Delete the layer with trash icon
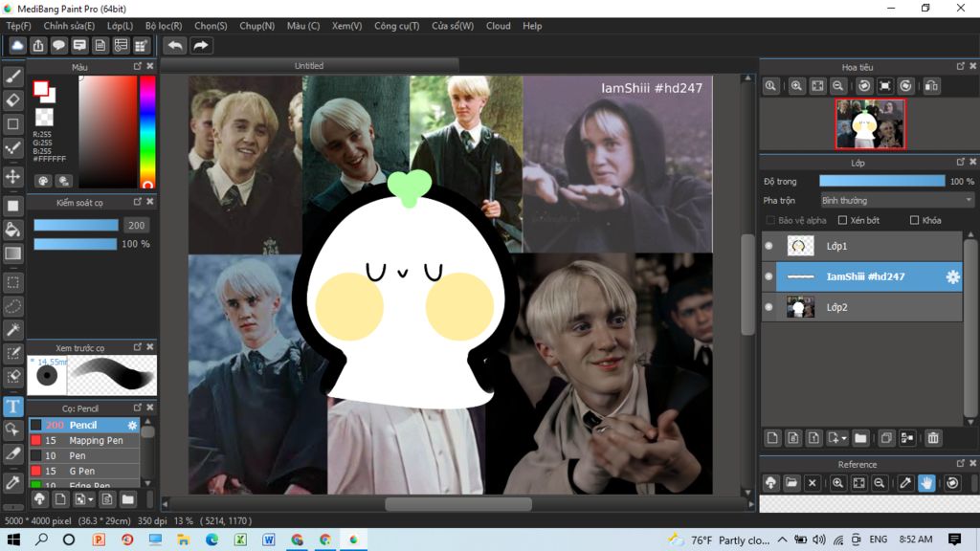The image size is (980, 551). pos(933,438)
